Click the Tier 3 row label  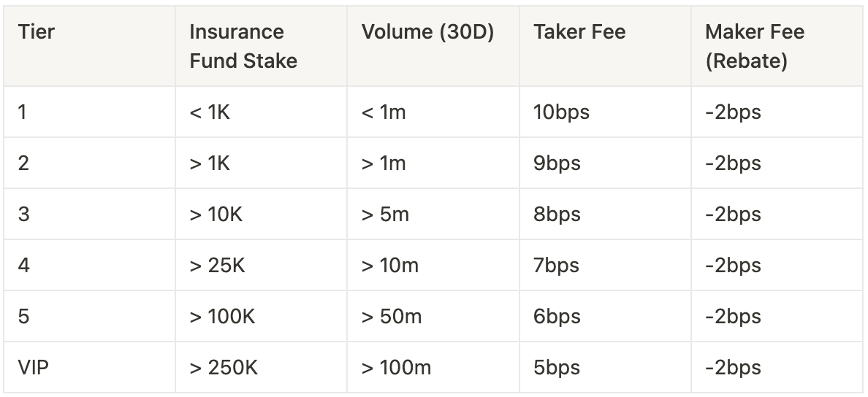pyautogui.click(x=23, y=215)
